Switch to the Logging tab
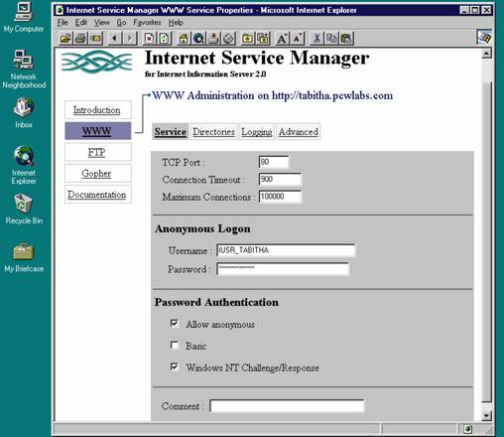504x437 pixels. pos(257,132)
